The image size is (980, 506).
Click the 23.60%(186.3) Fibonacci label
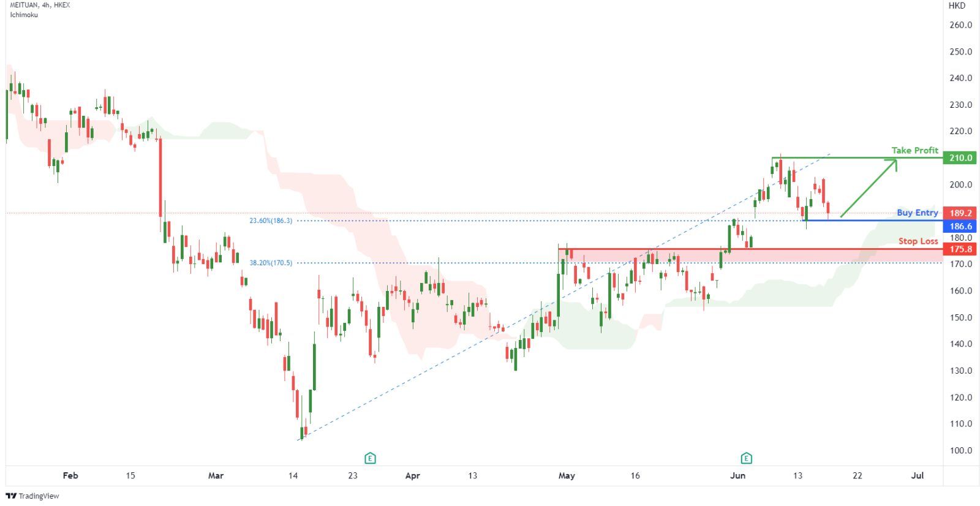pos(271,221)
